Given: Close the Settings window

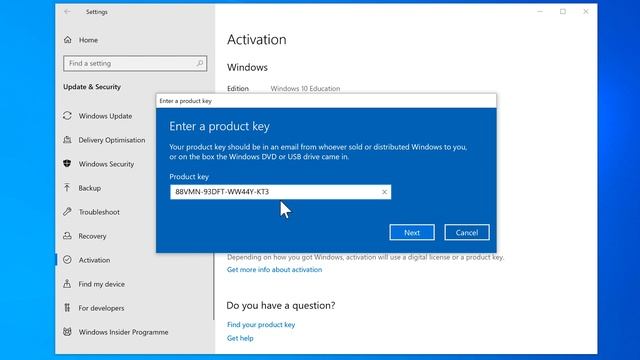Looking at the screenshot, I should pyautogui.click(x=586, y=11).
